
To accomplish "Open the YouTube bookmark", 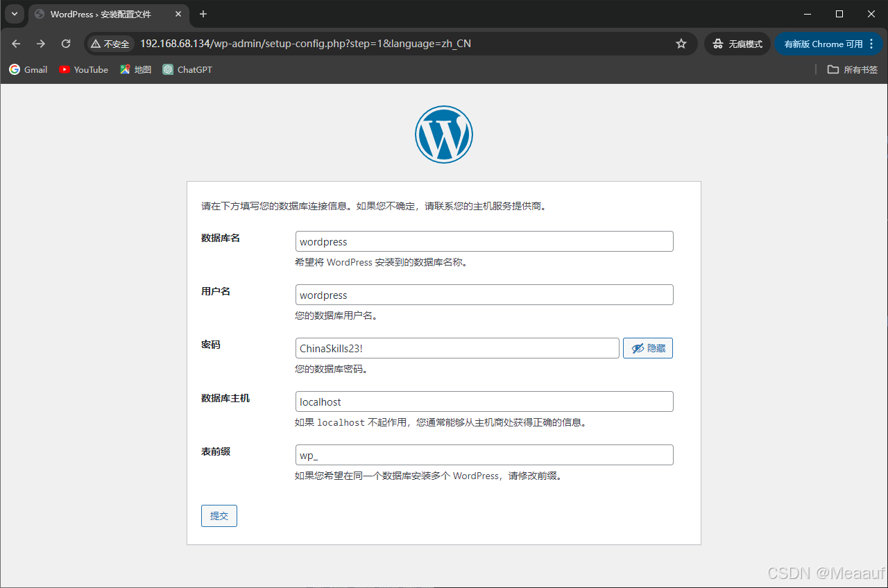I will click(x=84, y=69).
